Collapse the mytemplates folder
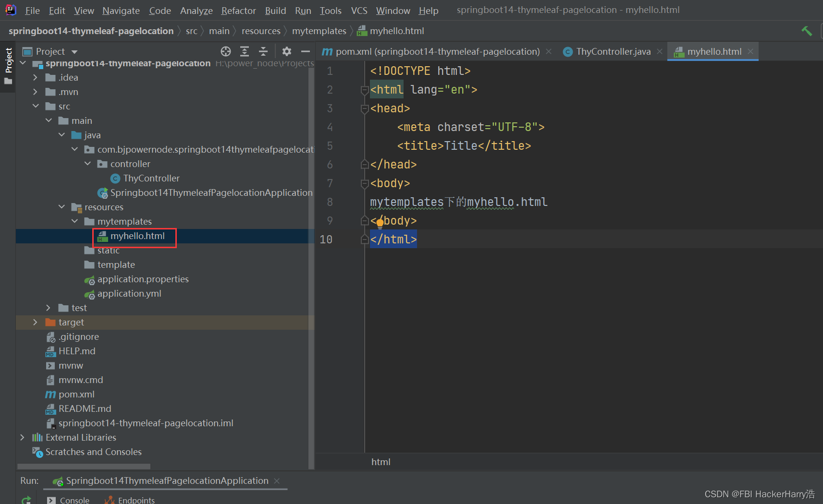 [x=74, y=221]
